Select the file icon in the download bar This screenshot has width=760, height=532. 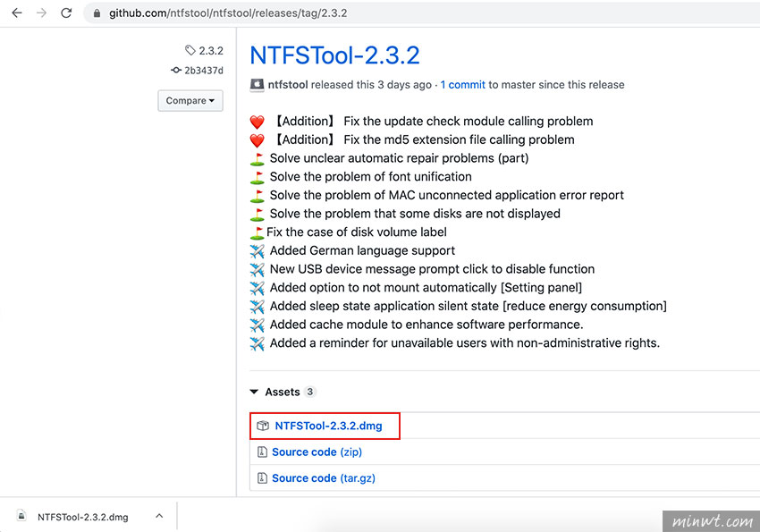coord(21,516)
